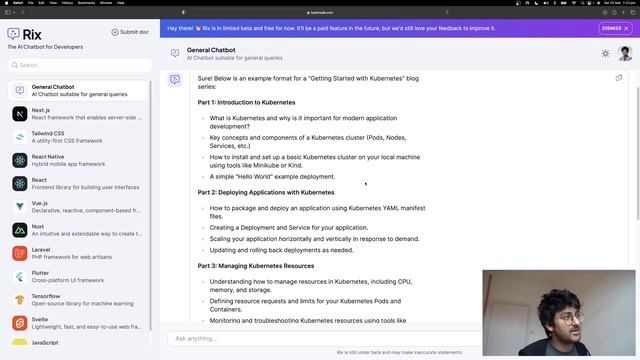Focus the sidebar Search field
Screen dimensions: 640x360
pyautogui.click(x=80, y=65)
